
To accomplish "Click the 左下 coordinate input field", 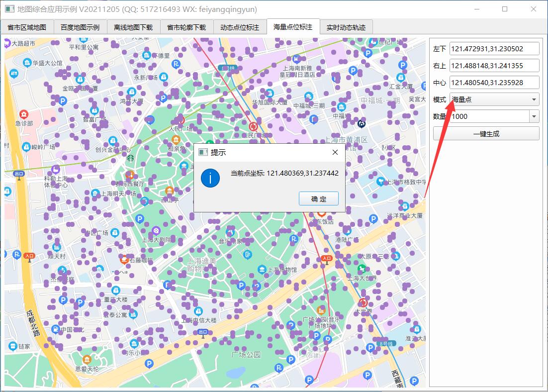I will (494, 49).
